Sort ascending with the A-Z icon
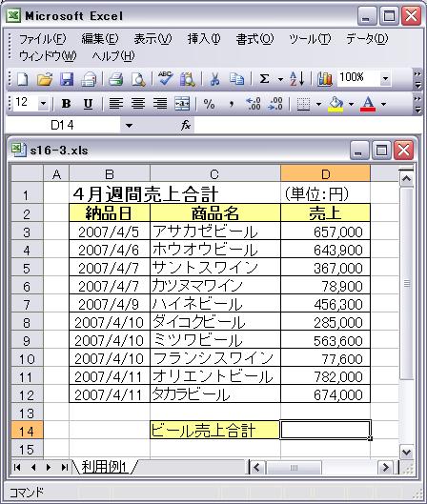 tap(297, 79)
